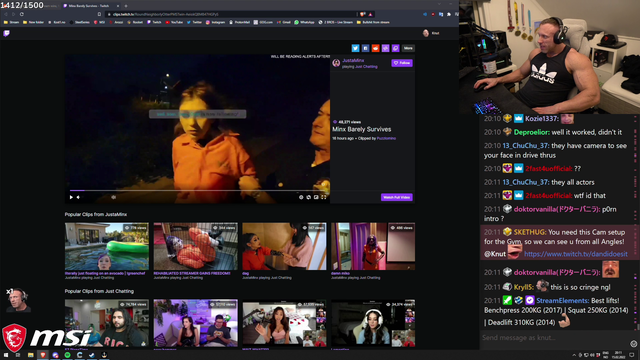
Task: Share clip on Twitter
Action: coord(356,48)
